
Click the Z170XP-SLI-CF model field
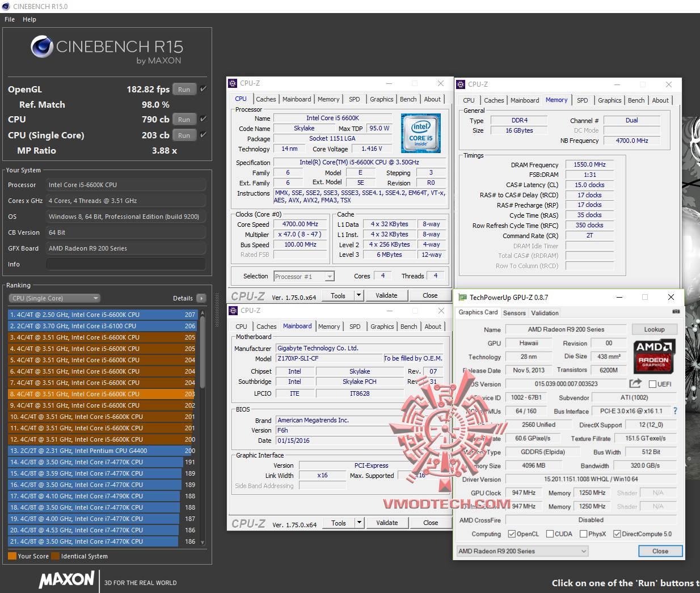point(330,358)
